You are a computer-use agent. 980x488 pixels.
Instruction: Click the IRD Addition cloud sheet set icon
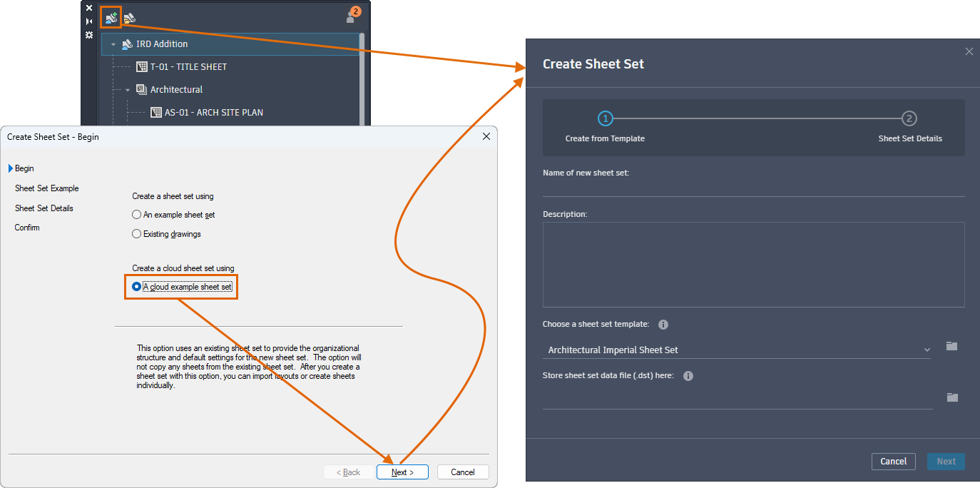pyautogui.click(x=127, y=44)
